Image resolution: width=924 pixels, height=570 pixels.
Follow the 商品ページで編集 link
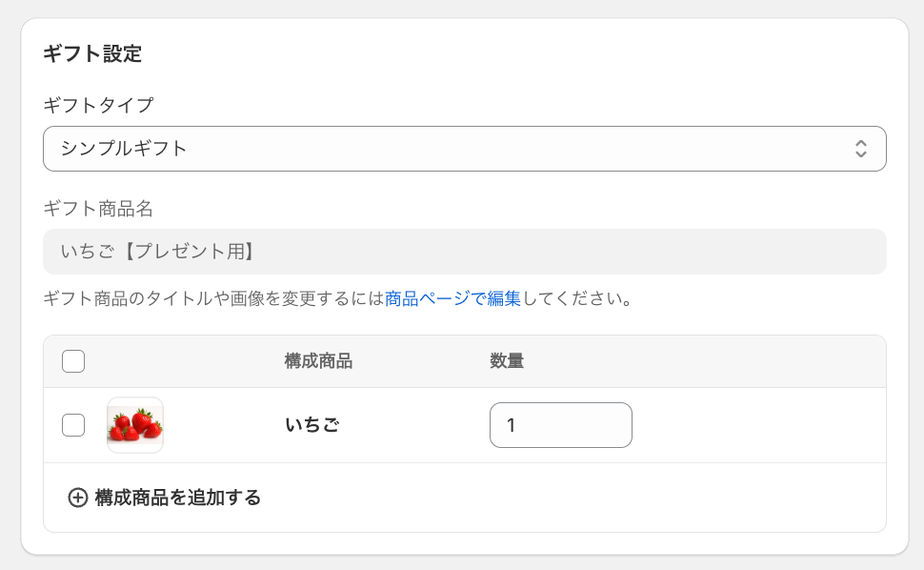452,299
